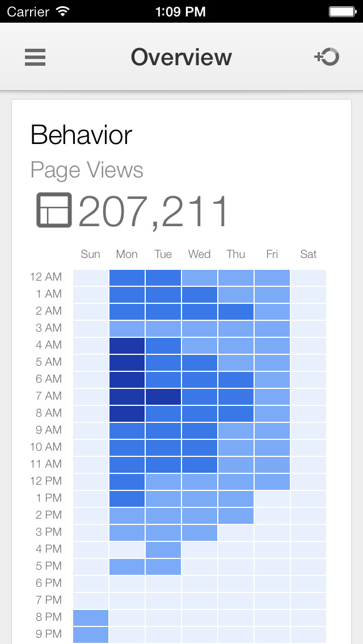Tap the Wednesday 3 PM heatmap cell

point(200,532)
